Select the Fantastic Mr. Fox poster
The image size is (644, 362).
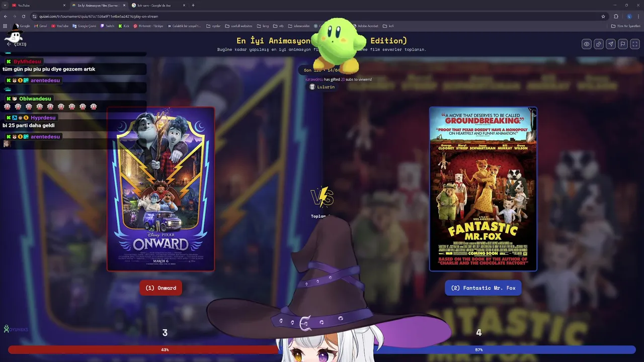point(483,189)
